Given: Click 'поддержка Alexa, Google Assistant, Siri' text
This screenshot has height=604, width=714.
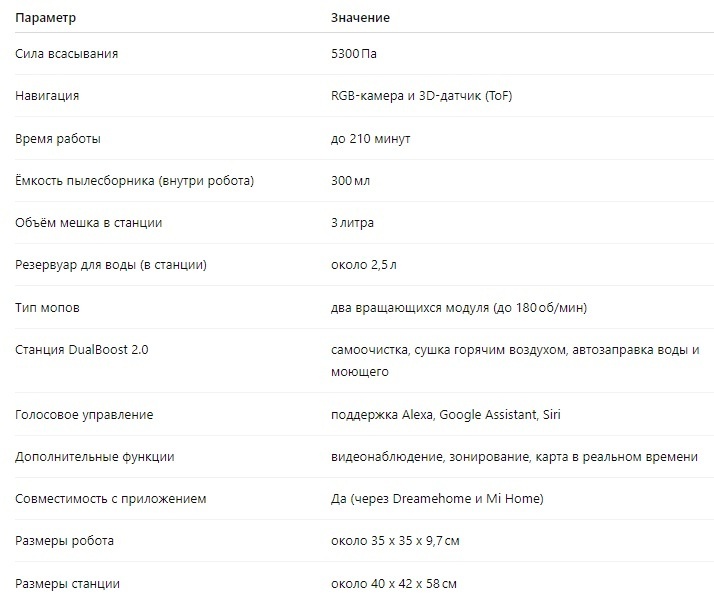Looking at the screenshot, I should (x=446, y=415).
